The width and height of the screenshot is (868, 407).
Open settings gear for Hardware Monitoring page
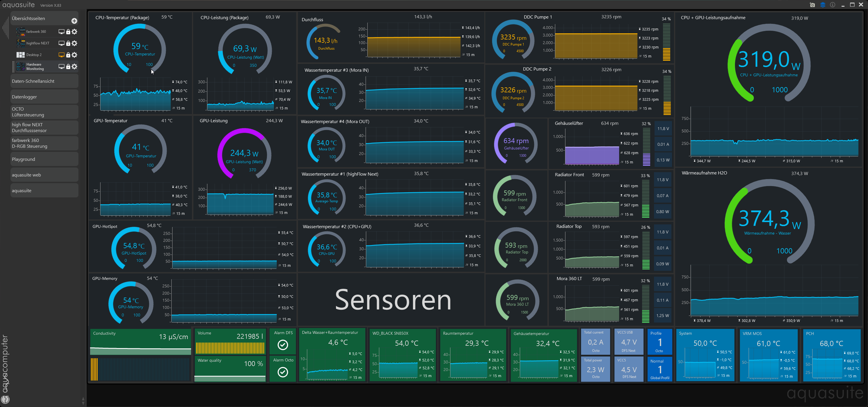(x=75, y=66)
